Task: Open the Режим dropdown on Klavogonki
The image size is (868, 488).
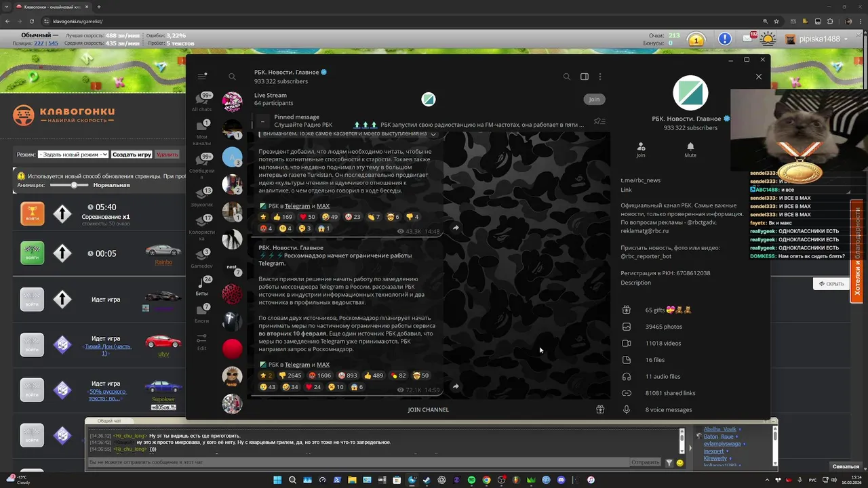Action: [x=73, y=155]
